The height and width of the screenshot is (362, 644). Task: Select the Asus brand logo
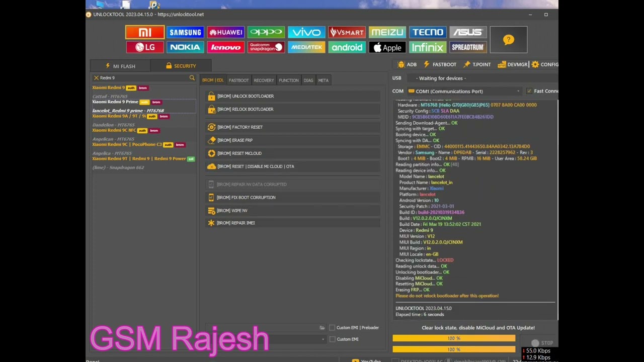[x=468, y=32]
